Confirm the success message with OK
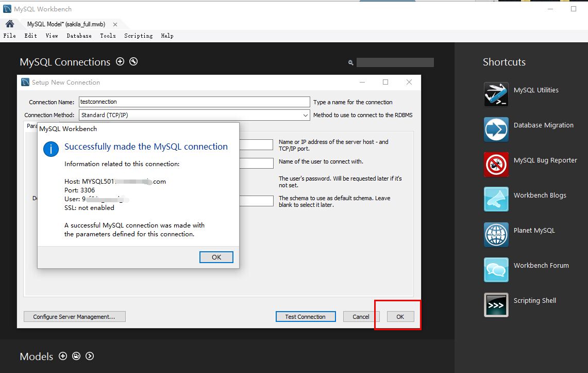 (216, 257)
